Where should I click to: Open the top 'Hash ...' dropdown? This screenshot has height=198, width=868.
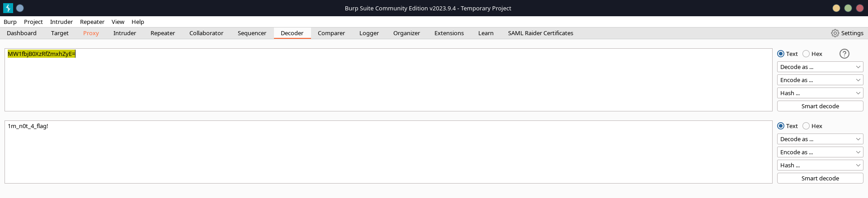click(x=820, y=93)
